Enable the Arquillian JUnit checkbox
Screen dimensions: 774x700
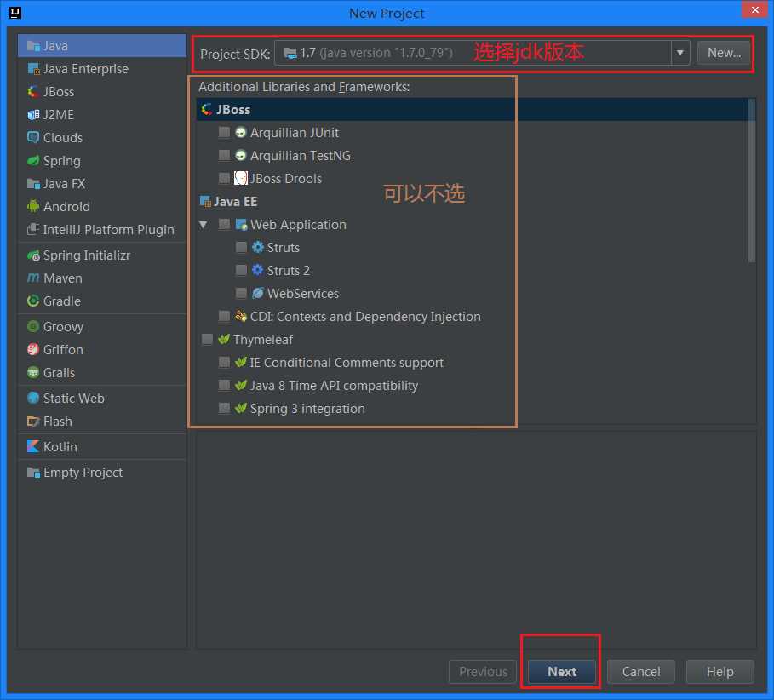coord(224,132)
